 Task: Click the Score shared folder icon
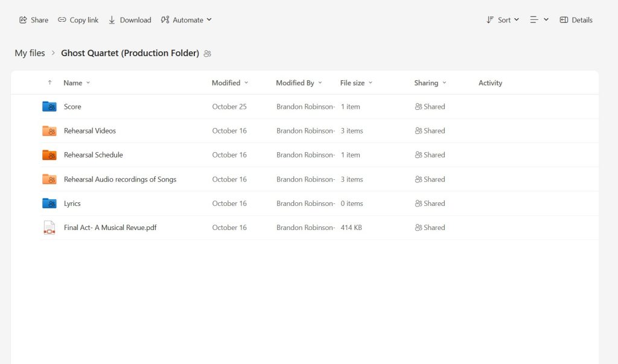[x=49, y=107]
